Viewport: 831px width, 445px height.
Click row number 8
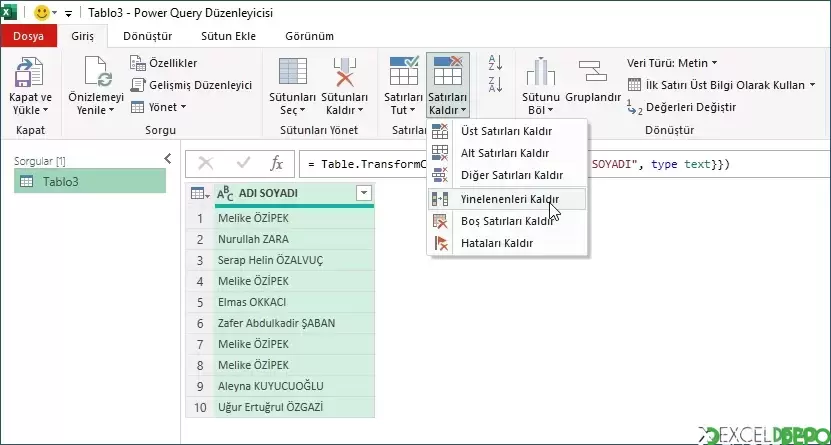click(x=200, y=366)
